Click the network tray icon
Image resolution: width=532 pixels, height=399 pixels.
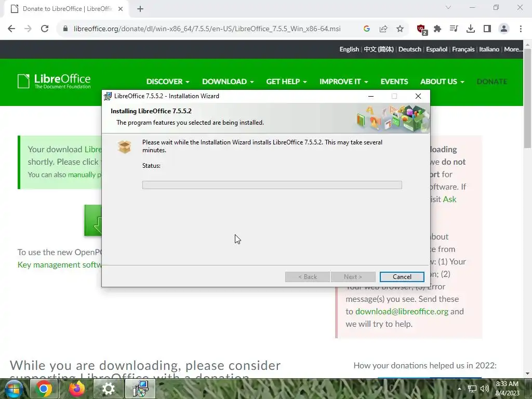click(x=472, y=389)
